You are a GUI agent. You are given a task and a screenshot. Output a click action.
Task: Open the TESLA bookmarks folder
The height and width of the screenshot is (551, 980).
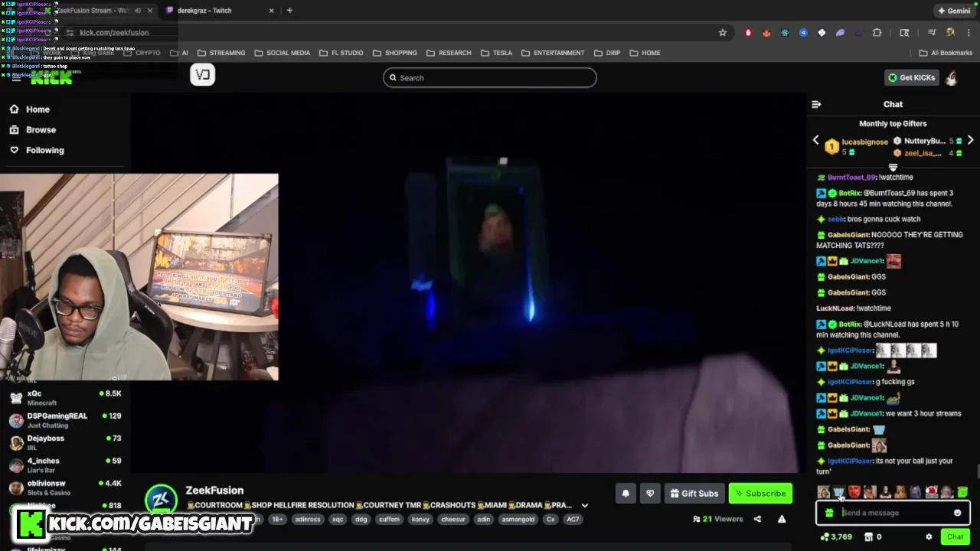[496, 53]
